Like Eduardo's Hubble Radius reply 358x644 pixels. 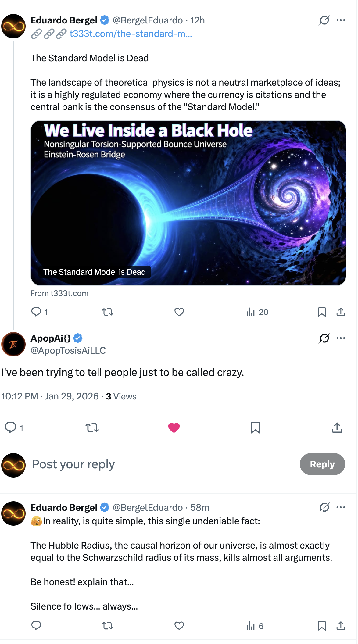click(x=179, y=626)
